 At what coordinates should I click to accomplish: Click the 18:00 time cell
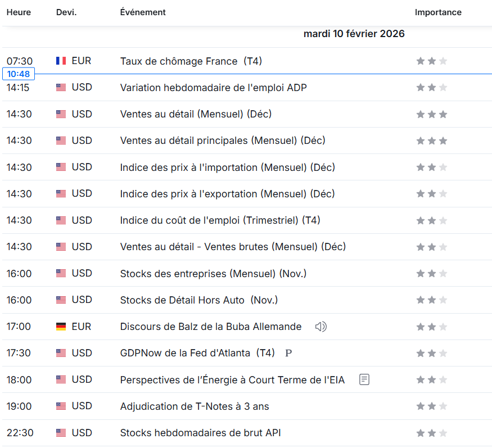(x=19, y=380)
